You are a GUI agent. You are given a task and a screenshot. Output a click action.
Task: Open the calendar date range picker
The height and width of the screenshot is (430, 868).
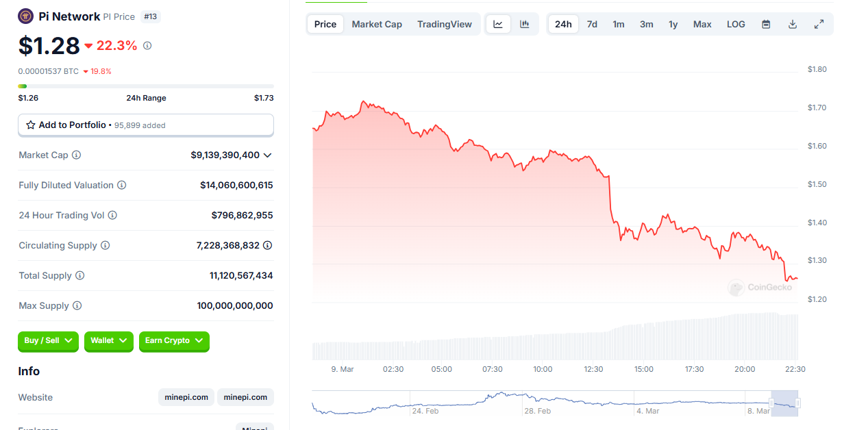[x=766, y=24]
